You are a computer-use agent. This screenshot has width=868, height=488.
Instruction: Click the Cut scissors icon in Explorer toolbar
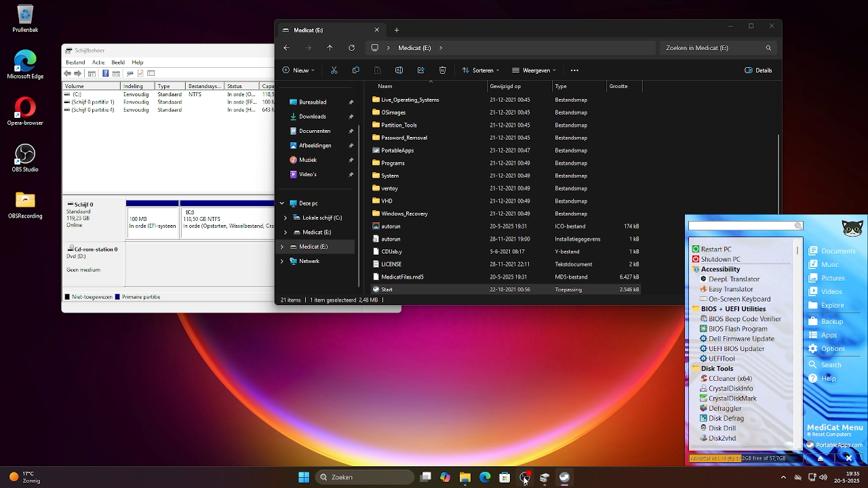[x=334, y=70]
